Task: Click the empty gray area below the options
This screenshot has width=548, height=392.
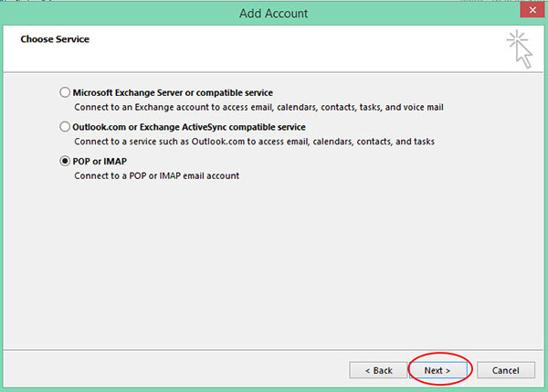Action: (272, 266)
